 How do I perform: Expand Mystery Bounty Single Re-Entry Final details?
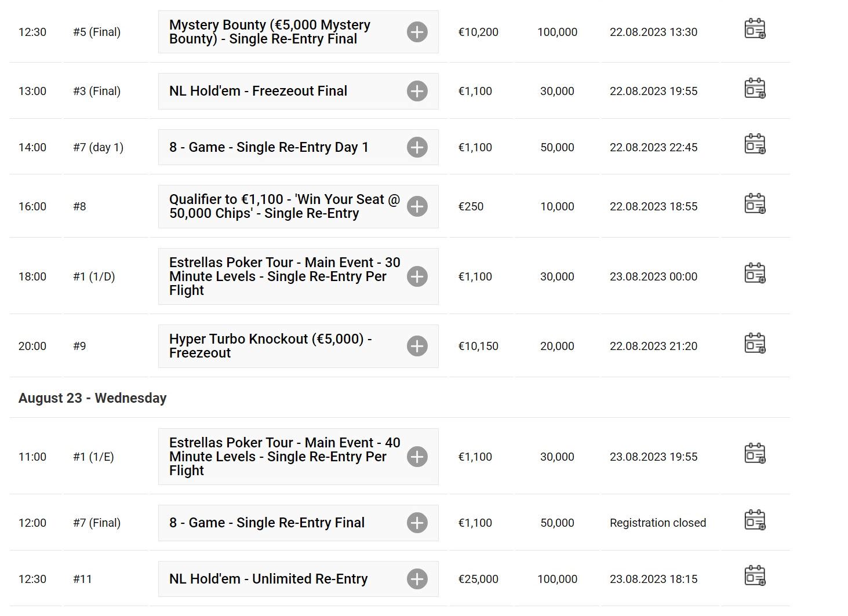417,32
